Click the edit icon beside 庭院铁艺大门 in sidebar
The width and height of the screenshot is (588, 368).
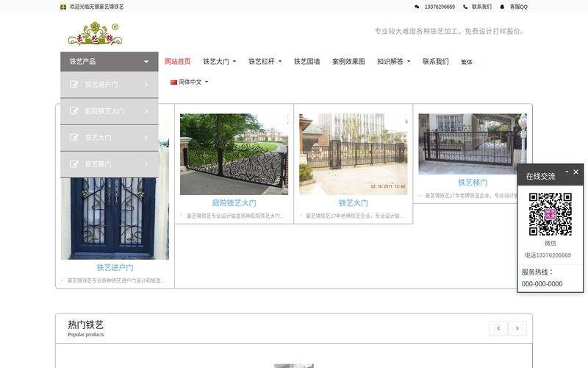pyautogui.click(x=74, y=111)
